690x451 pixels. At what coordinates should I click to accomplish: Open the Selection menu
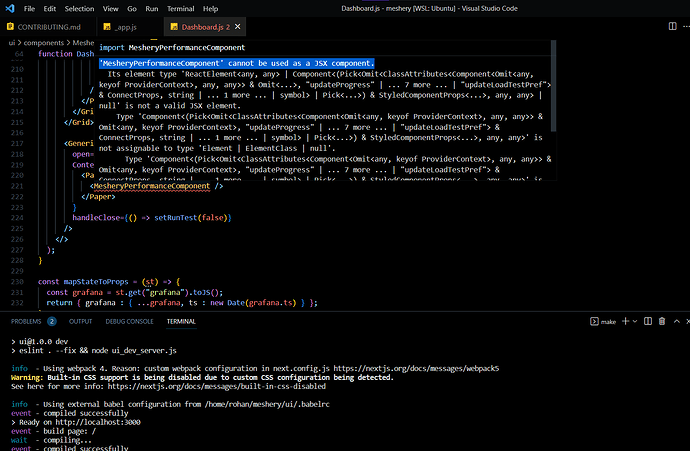79,9
